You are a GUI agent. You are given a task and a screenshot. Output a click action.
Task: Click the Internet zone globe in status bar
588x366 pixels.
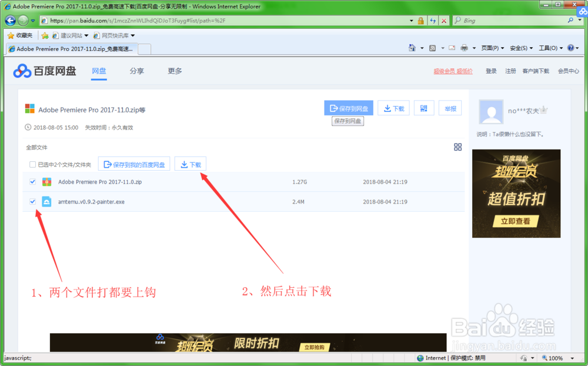point(420,358)
